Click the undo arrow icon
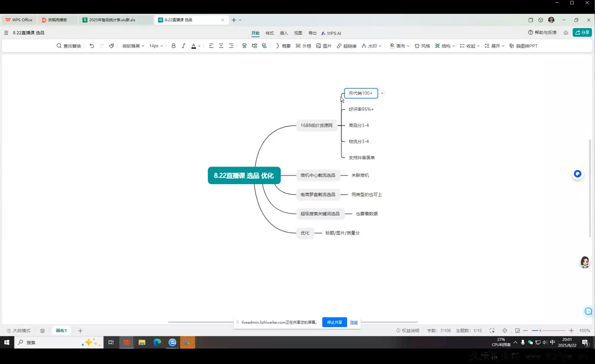Screen dimensions: 595x364 coord(92,46)
